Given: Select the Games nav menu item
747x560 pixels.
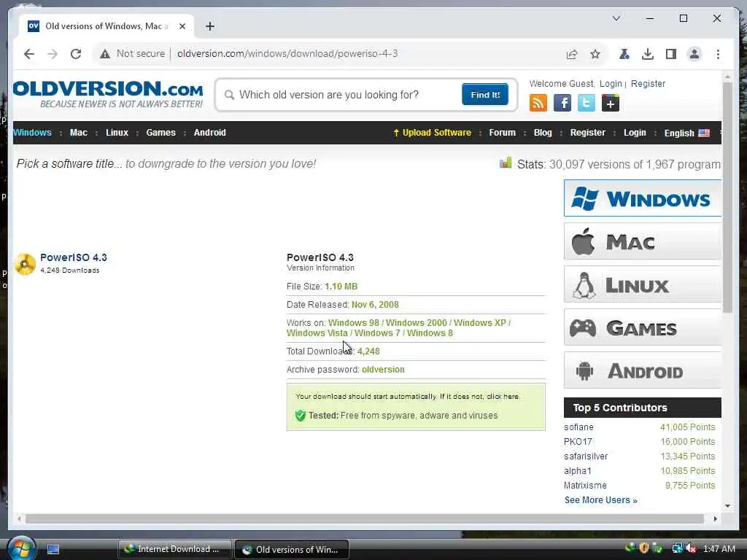Looking at the screenshot, I should point(161,133).
